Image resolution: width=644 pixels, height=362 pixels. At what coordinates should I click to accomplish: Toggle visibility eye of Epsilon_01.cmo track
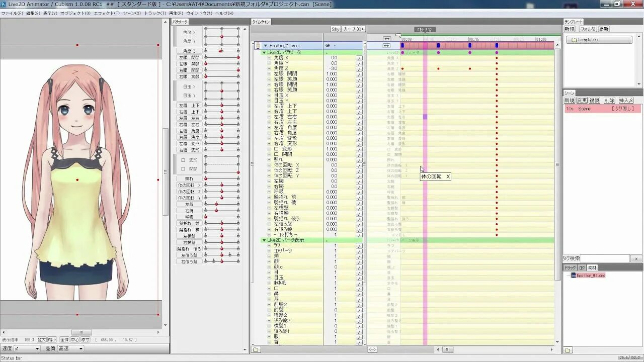coord(328,46)
